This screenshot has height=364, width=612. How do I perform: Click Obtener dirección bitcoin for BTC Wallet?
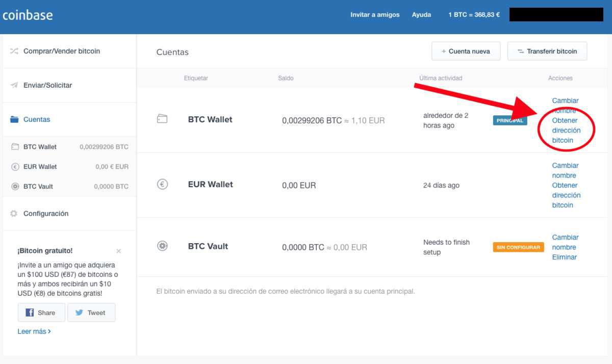[x=566, y=130]
